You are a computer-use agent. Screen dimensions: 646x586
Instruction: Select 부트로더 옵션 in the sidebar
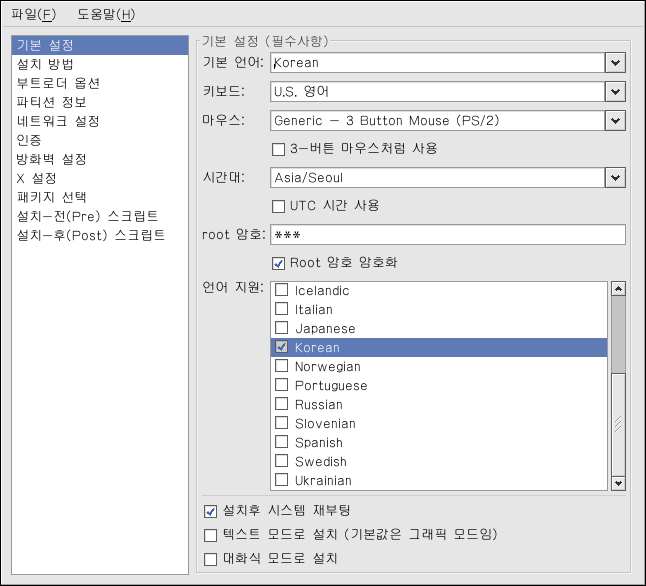tap(58, 83)
